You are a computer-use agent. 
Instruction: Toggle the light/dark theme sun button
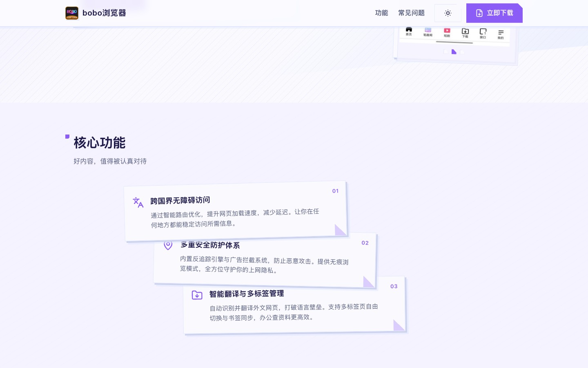[x=448, y=13]
